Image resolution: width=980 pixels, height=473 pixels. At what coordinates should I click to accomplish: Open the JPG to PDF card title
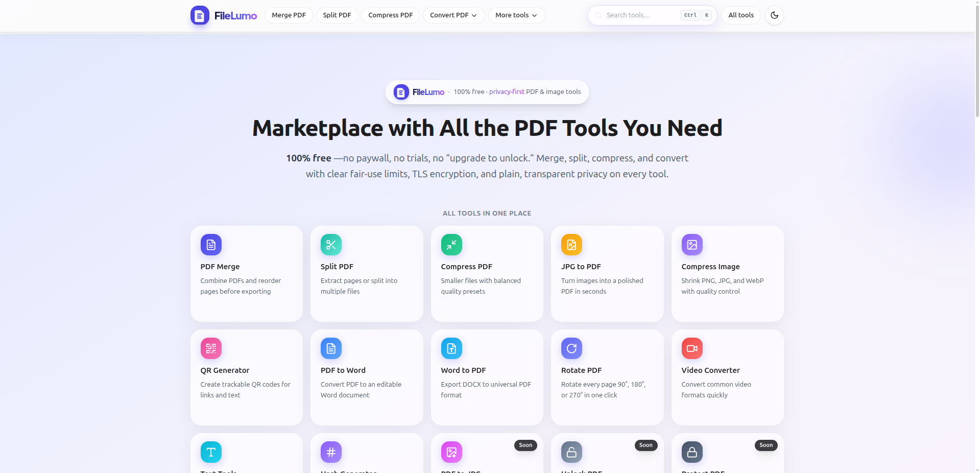click(x=581, y=267)
